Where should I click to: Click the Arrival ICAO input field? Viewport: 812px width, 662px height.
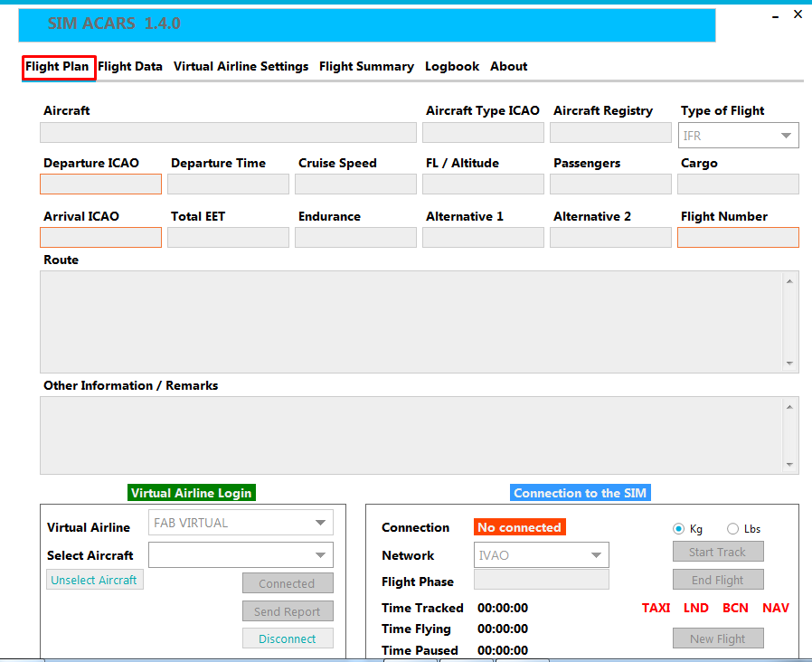point(100,238)
